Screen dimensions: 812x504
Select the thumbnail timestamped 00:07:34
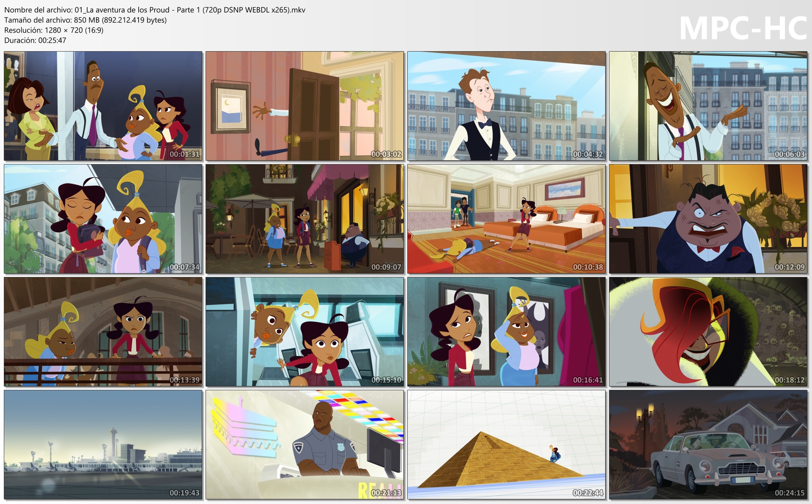pos(103,219)
